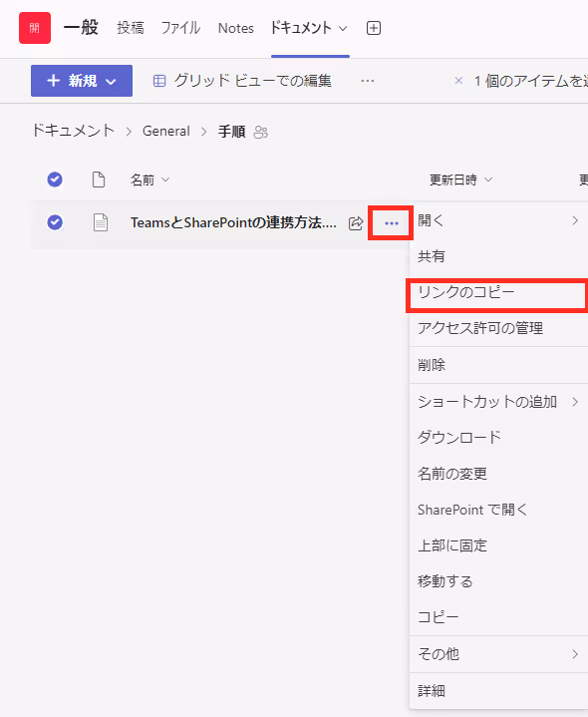Select 共有 from context menu

point(498,256)
